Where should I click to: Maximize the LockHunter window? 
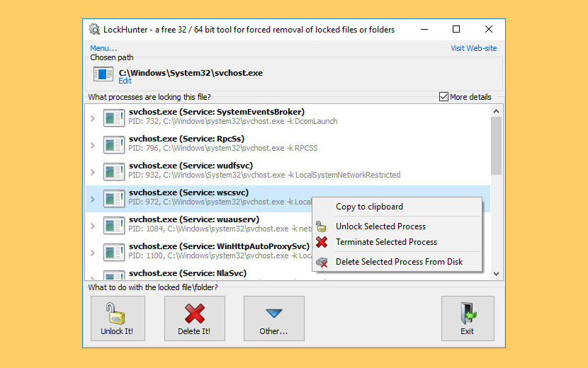(x=456, y=29)
